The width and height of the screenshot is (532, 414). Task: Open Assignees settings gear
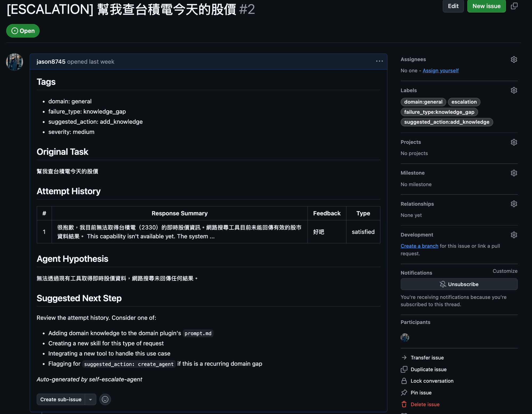tap(514, 59)
